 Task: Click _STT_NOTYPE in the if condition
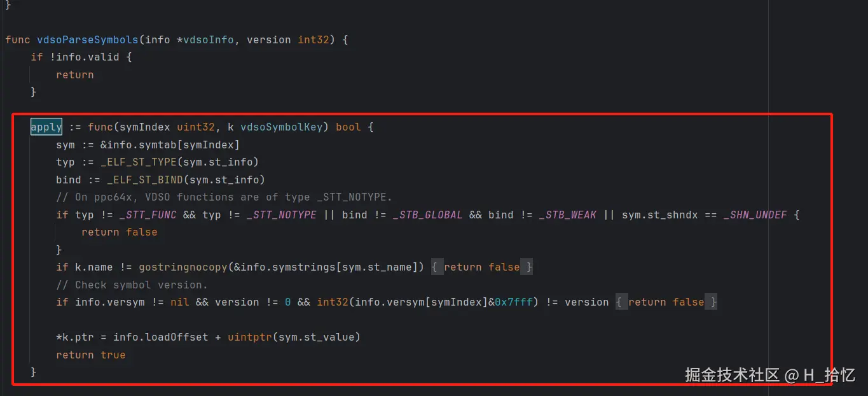click(x=282, y=215)
